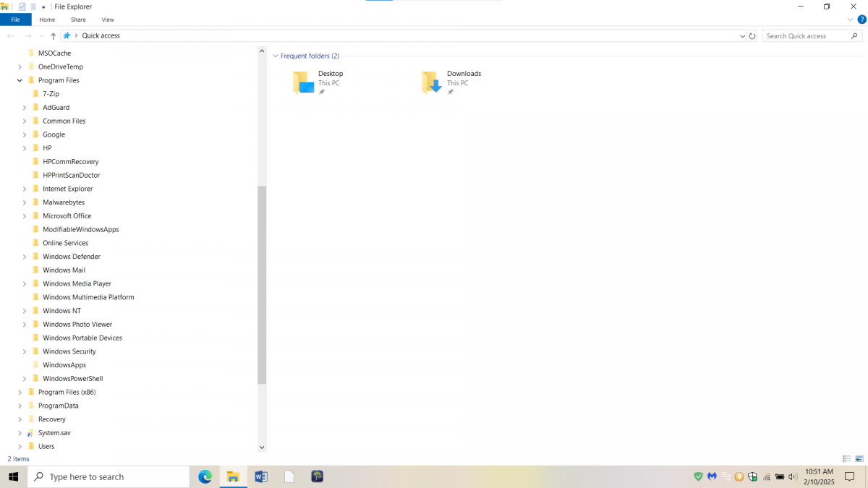868x488 pixels.
Task: Open the File menu
Action: 15,20
